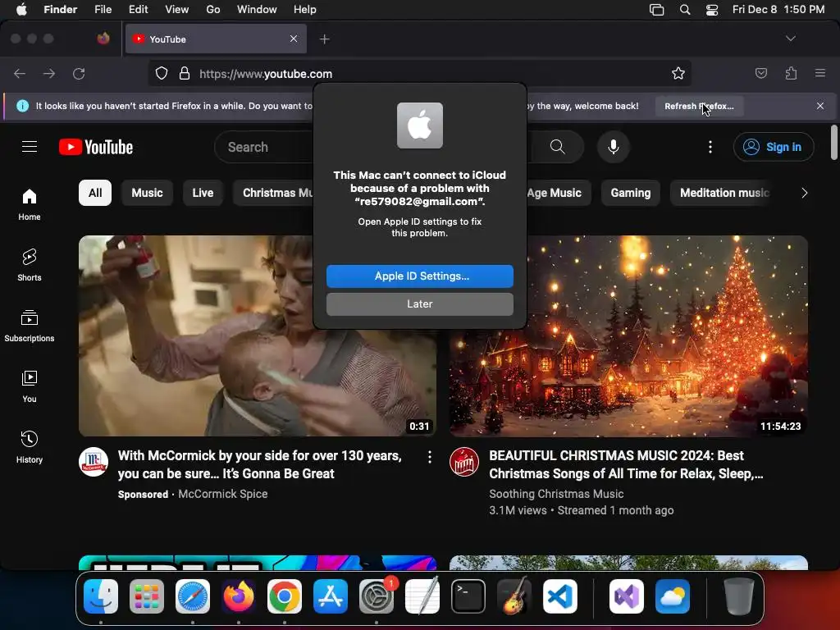Click the YouTube search magnifier button

point(558,147)
